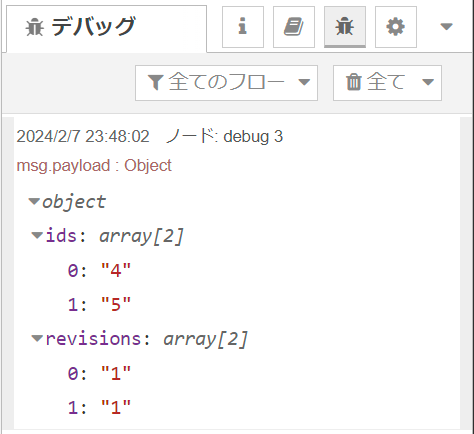Click the revisions key label
This screenshot has width=474, height=434.
pos(93,338)
